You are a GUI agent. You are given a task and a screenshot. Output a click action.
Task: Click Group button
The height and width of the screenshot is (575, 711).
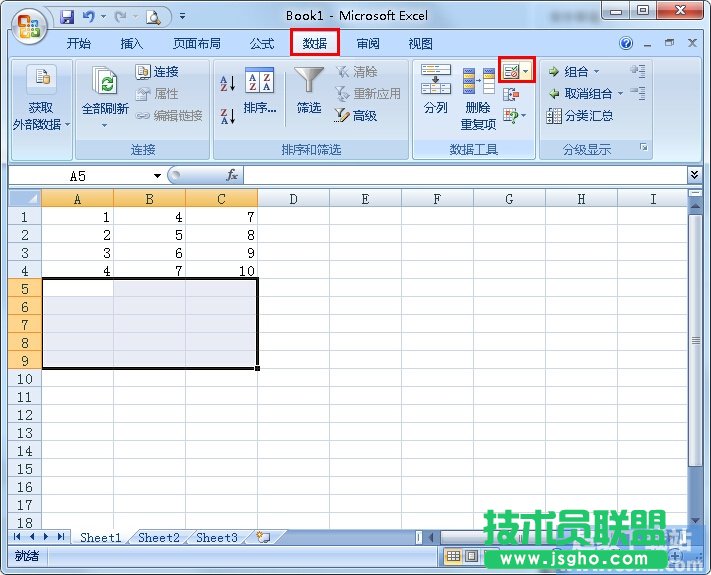569,72
